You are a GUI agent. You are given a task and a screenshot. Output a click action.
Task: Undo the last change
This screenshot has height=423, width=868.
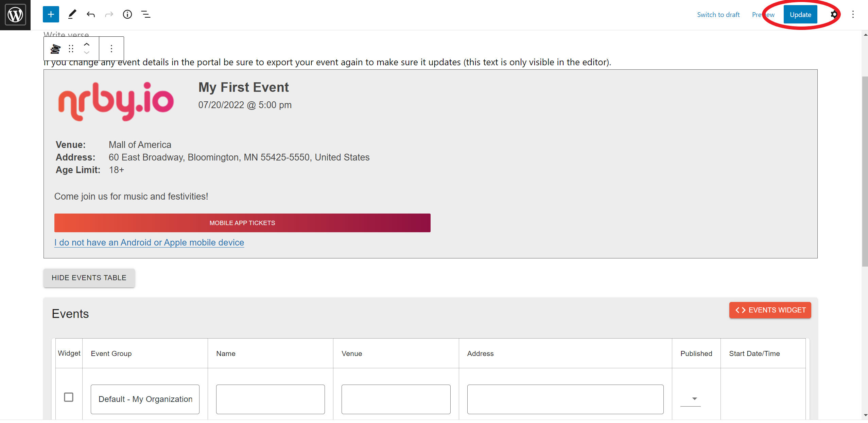tap(91, 15)
